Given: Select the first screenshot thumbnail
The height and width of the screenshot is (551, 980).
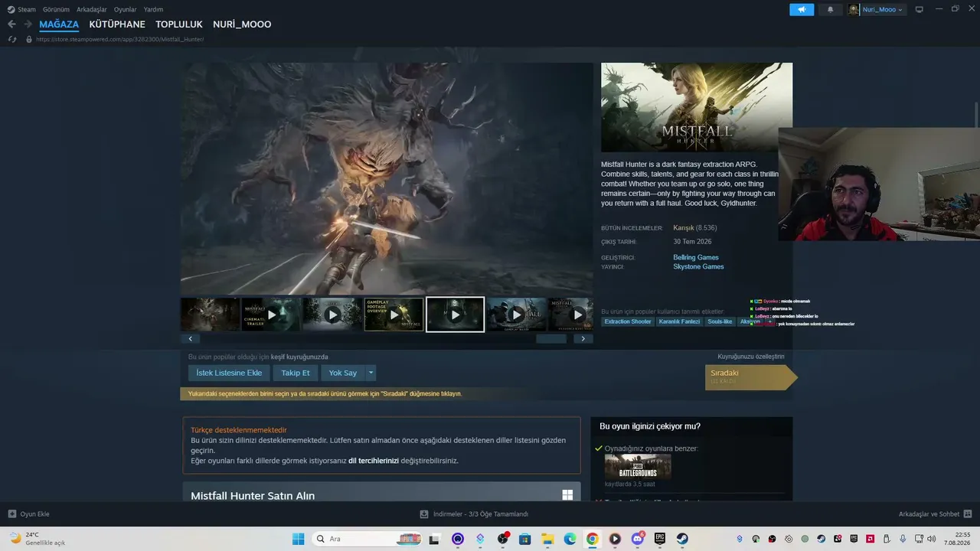Looking at the screenshot, I should (210, 315).
